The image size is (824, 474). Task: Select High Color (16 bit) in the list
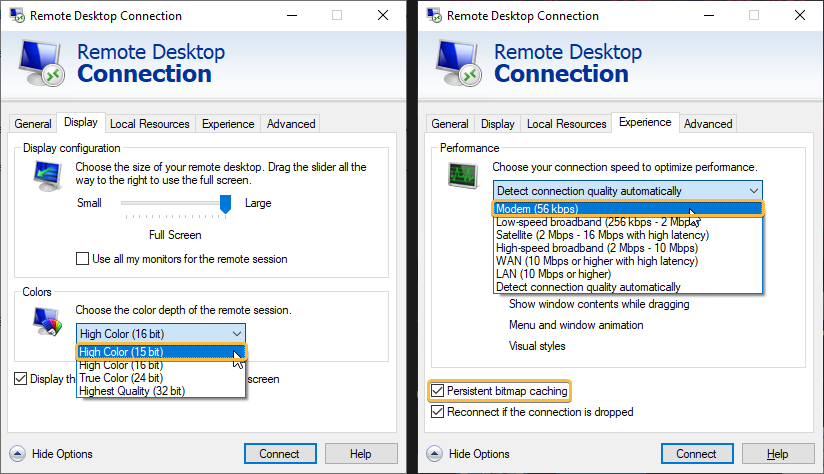pos(161,365)
